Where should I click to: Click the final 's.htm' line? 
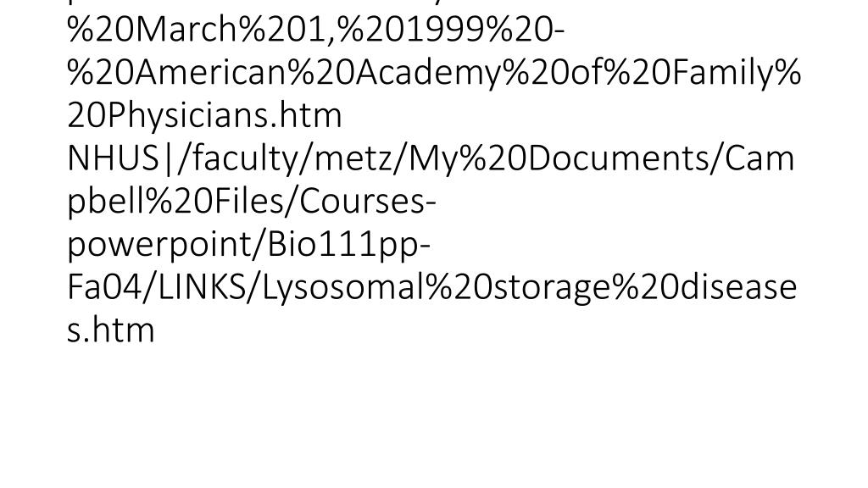click(111, 330)
